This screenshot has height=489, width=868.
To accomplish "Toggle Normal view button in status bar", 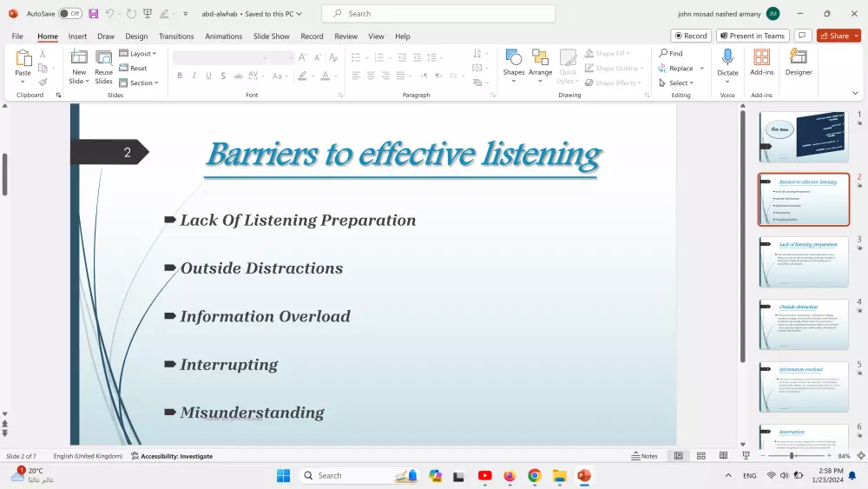I will [679, 456].
